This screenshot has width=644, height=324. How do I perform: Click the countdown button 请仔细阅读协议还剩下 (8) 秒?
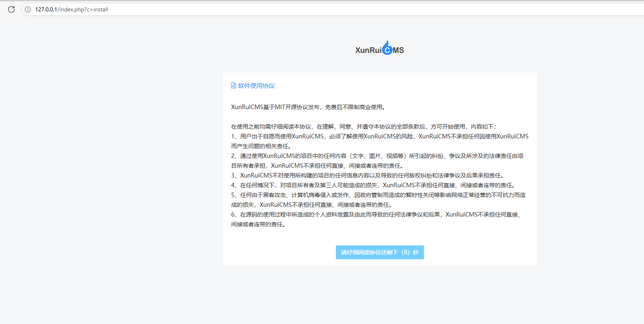click(380, 252)
